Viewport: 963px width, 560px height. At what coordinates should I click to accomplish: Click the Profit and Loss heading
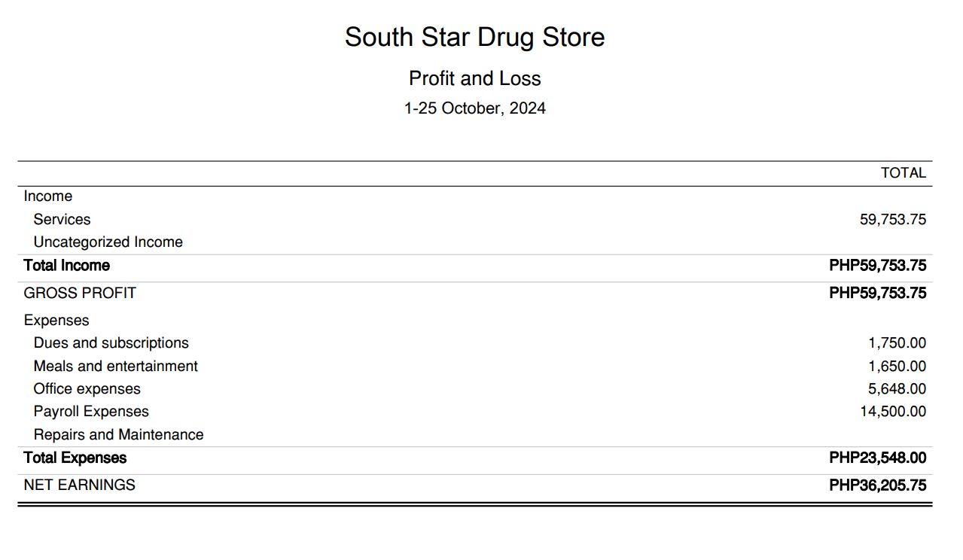[474, 78]
